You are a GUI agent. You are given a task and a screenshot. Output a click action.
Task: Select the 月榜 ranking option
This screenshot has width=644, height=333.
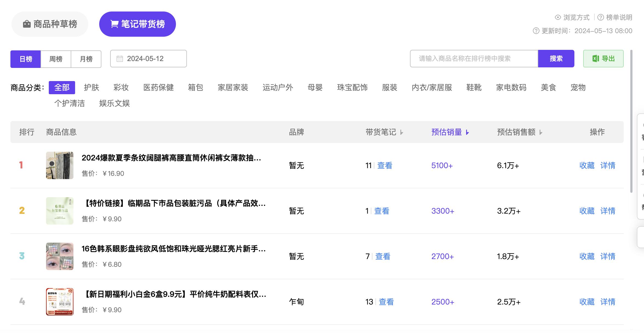[86, 59]
